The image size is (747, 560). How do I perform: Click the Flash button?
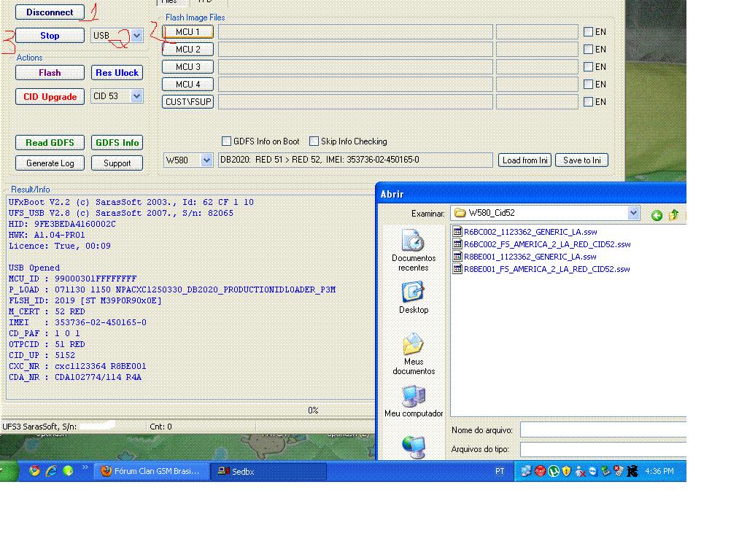[50, 73]
